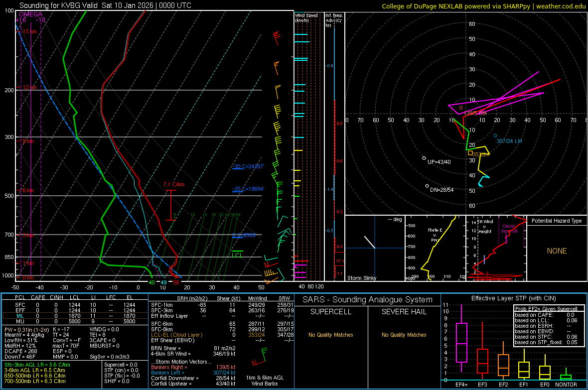Select the 6 km height marker

tap(28, 190)
